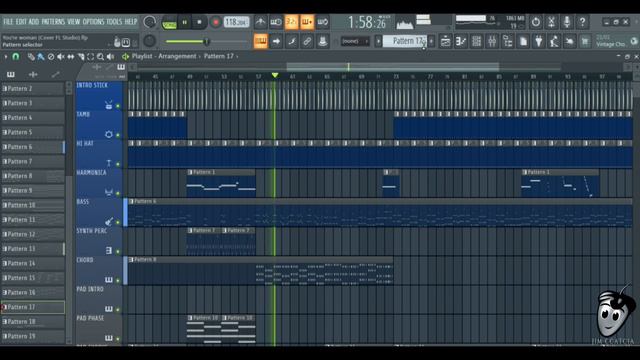Select Pattern 6 in the picker list
Viewport: 640px width, 360px height.
(x=33, y=147)
